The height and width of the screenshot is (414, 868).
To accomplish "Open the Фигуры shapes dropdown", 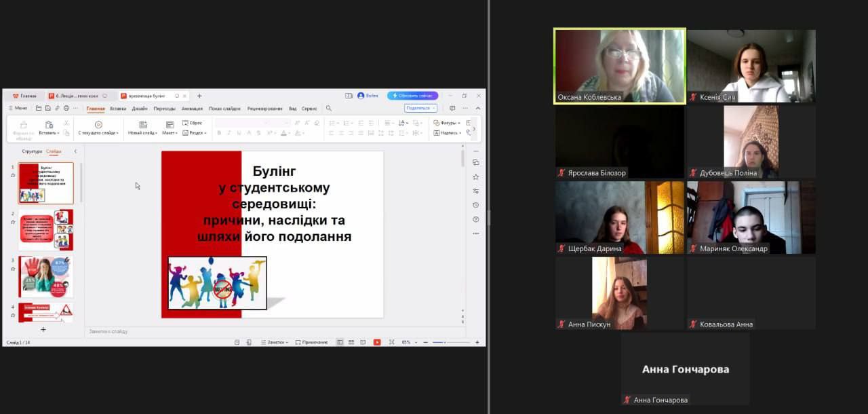I will [x=447, y=123].
